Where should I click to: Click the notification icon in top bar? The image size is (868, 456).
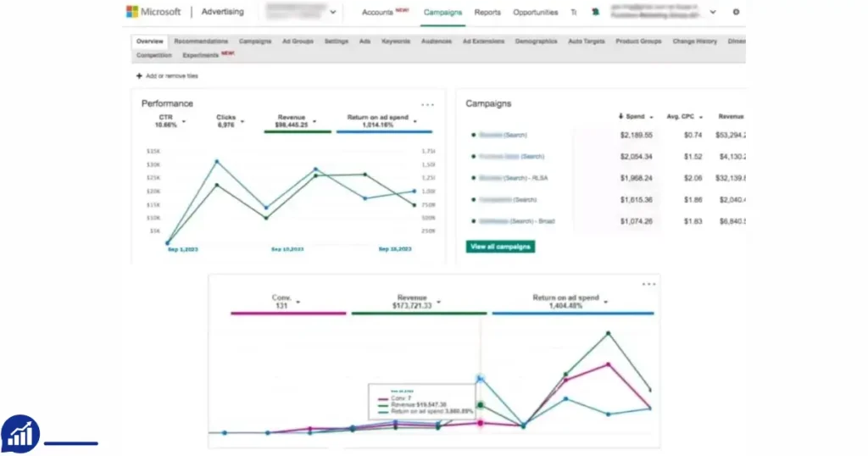pos(595,12)
